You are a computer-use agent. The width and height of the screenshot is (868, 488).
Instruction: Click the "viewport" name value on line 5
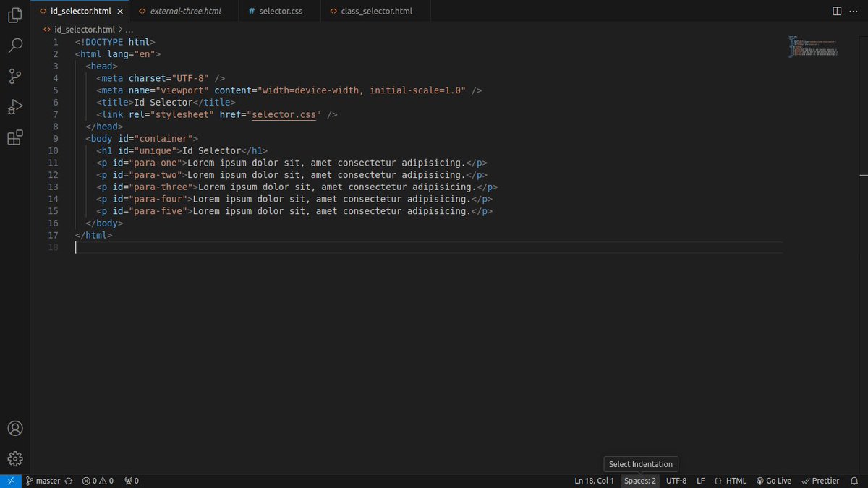coord(182,90)
